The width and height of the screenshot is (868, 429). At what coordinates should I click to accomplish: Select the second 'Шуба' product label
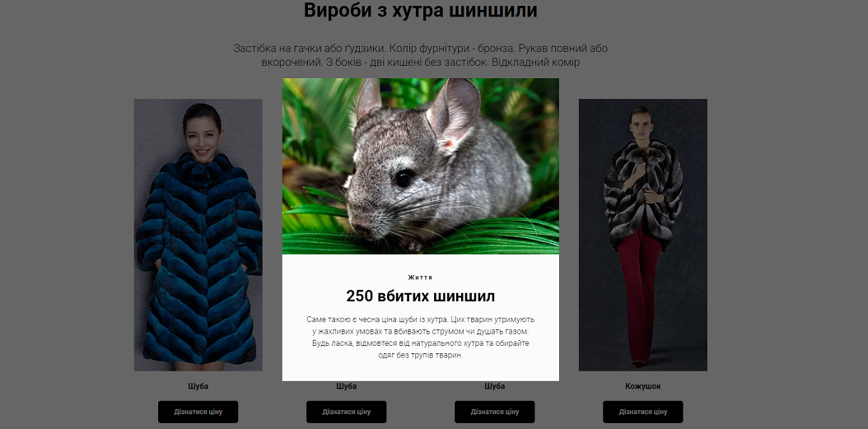[347, 386]
